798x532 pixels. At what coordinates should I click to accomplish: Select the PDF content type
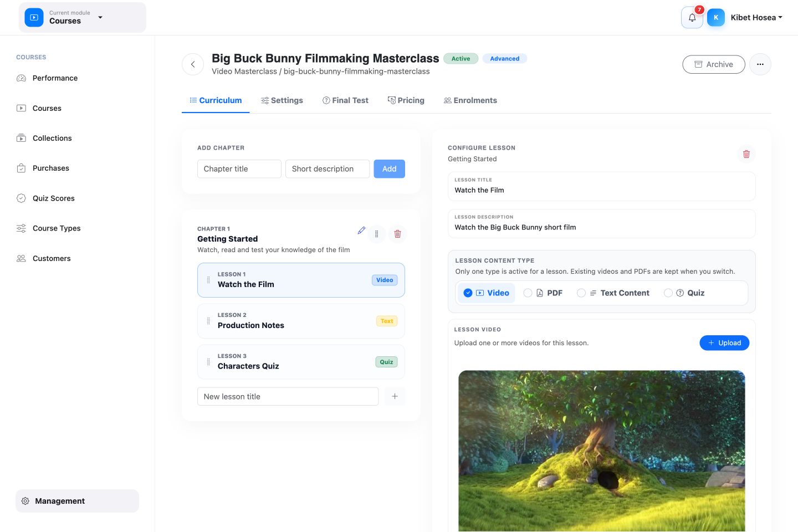click(x=543, y=293)
